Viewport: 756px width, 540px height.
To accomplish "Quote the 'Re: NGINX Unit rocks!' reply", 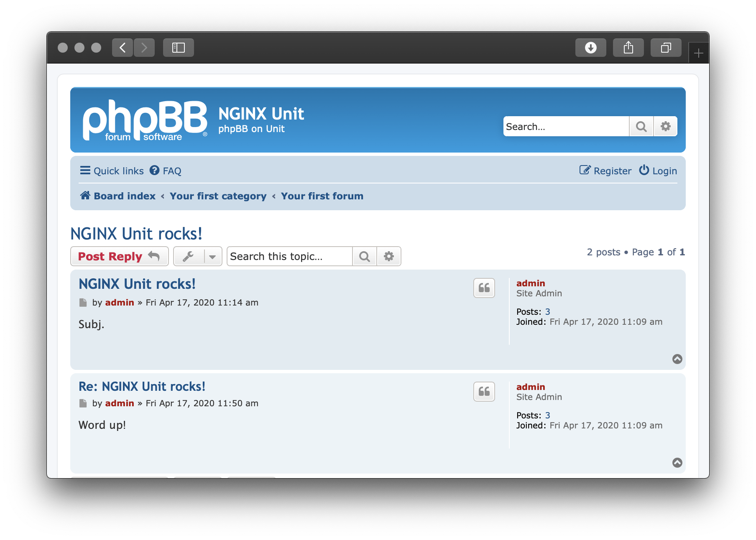I will tap(484, 392).
